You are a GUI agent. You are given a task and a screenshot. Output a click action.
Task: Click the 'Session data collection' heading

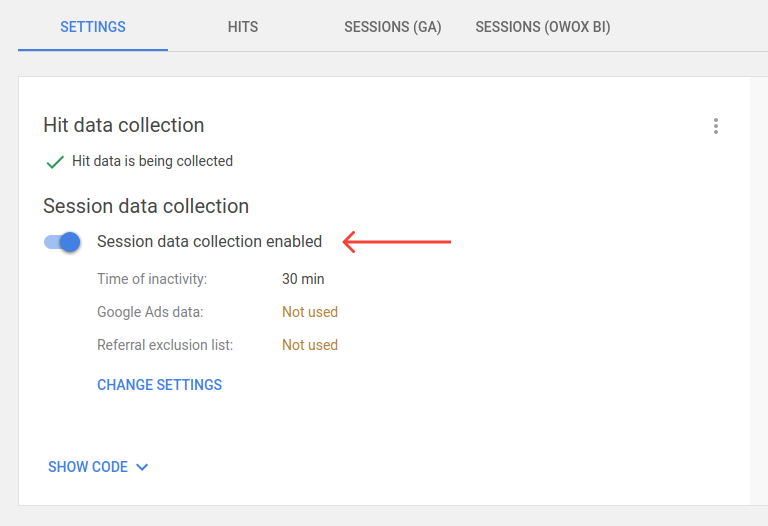click(x=146, y=206)
